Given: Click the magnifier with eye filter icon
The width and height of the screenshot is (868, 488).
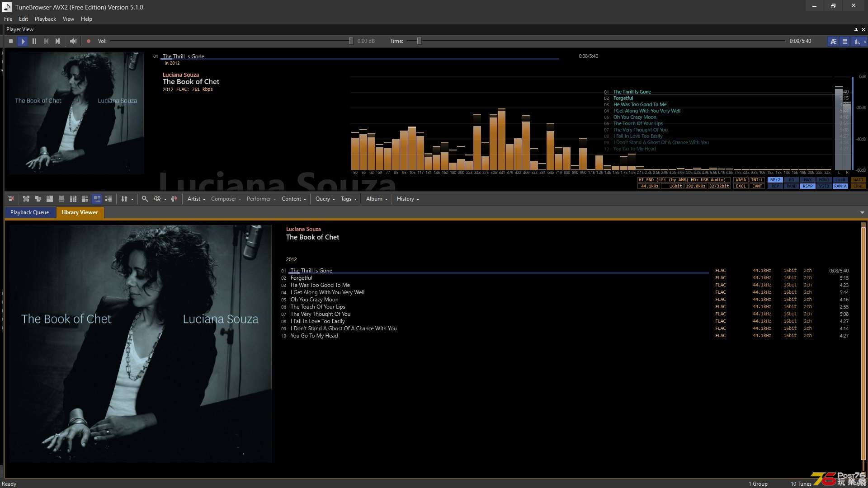Looking at the screenshot, I should pyautogui.click(x=157, y=199).
